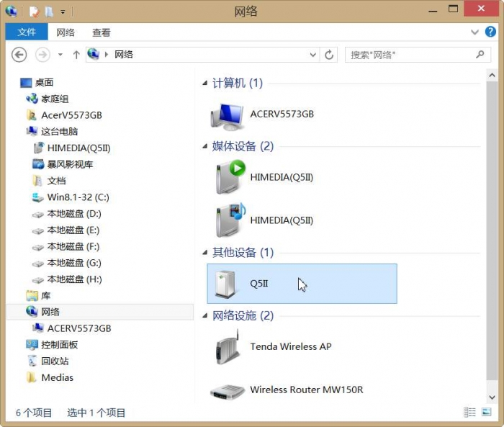Screen dimensions: 504x427
Task: Collapse the 计算机 (1) group
Action: pos(204,83)
